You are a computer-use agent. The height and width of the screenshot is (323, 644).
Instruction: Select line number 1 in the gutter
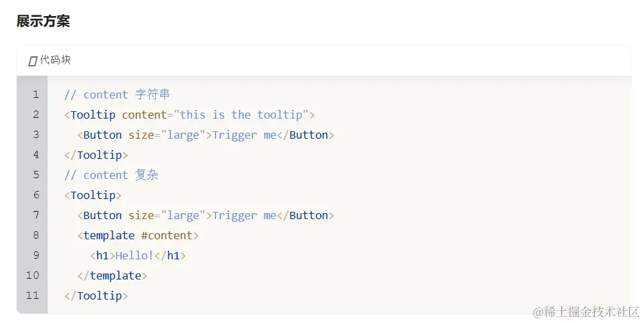36,94
